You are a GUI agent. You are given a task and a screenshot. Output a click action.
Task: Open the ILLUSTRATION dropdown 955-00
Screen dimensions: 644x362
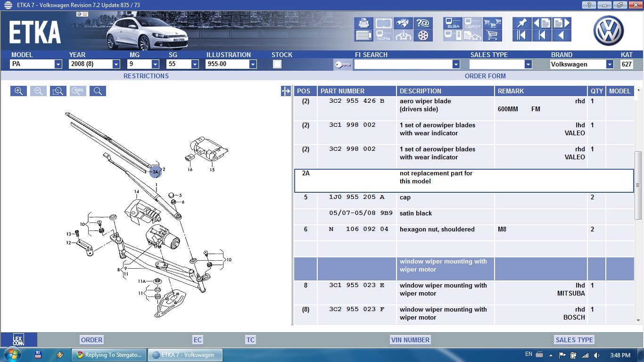(253, 64)
